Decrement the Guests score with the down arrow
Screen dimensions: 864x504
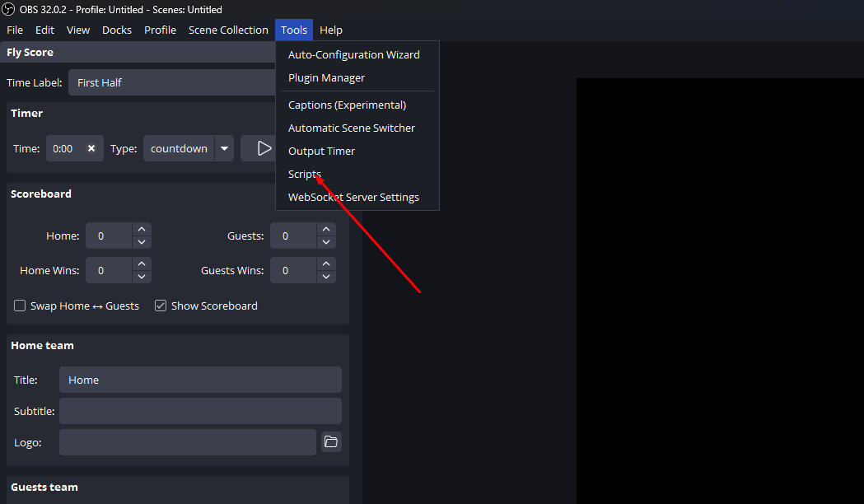325,241
